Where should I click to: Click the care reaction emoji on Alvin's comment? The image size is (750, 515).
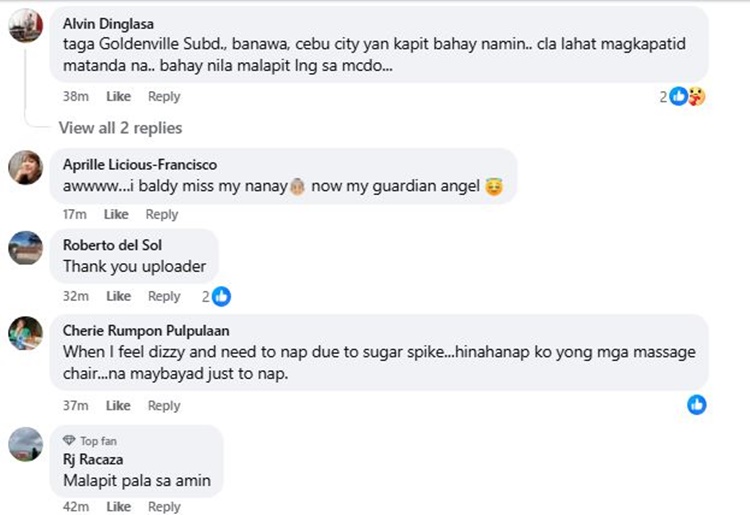[697, 96]
